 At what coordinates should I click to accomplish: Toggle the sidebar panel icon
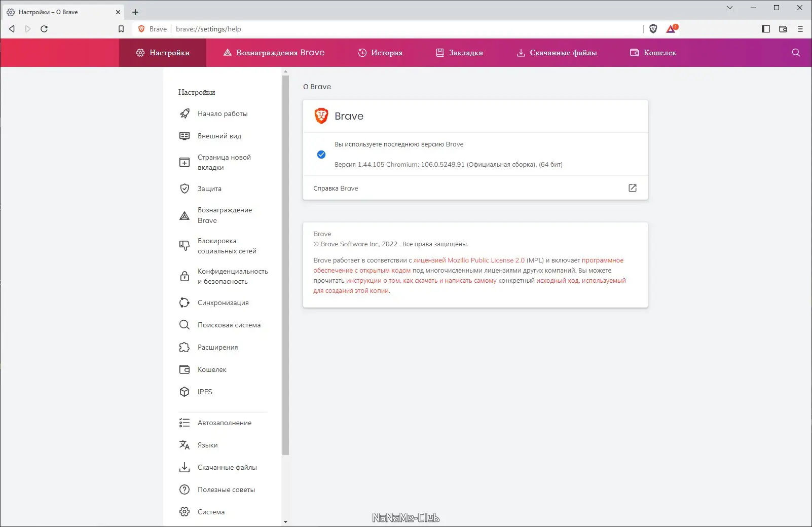coord(766,29)
